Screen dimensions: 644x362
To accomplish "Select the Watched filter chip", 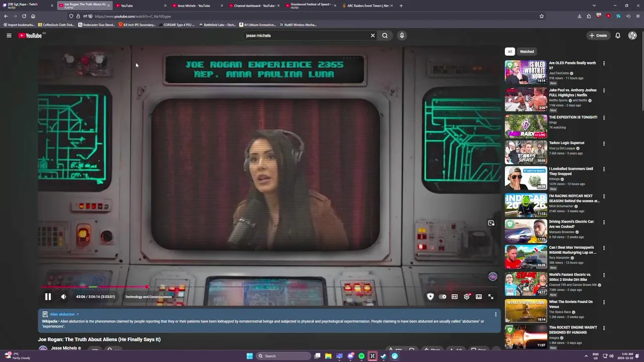I will pyautogui.click(x=527, y=51).
